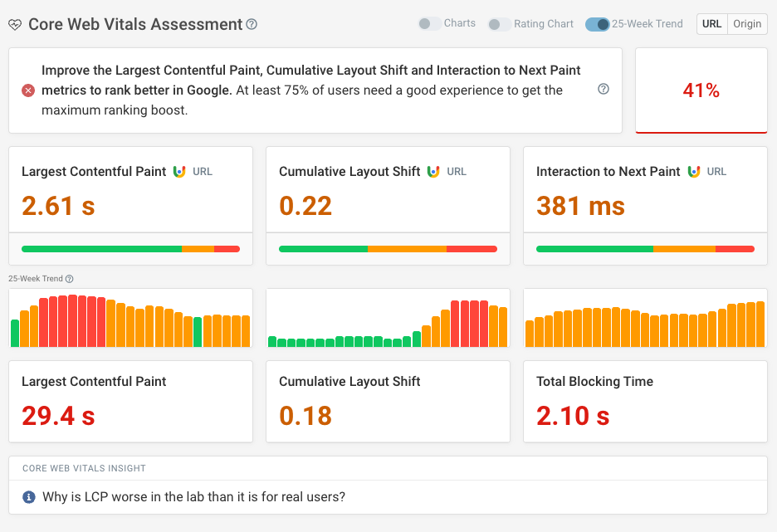Click Google icon beside Cumulative Layout Shift URL
The height and width of the screenshot is (532, 777).
point(433,172)
